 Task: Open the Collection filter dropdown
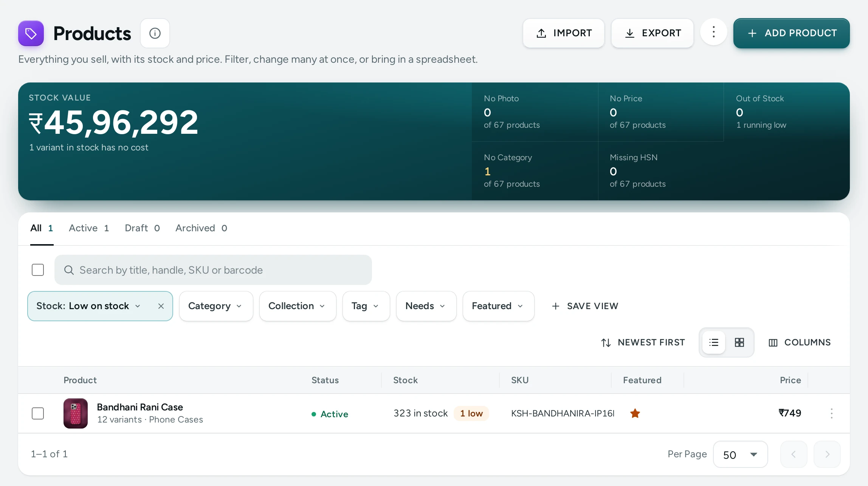298,306
